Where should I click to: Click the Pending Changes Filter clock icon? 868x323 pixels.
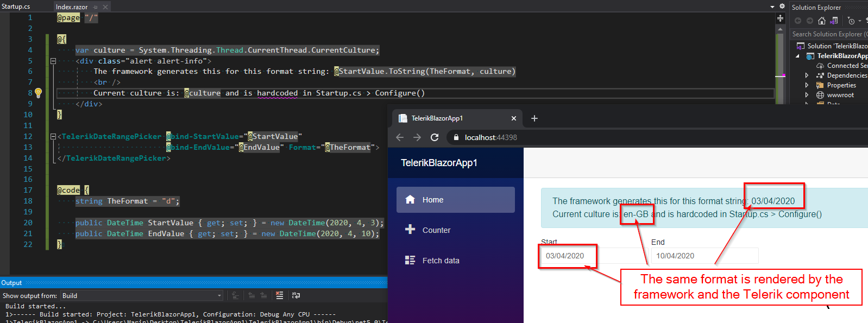coord(851,21)
